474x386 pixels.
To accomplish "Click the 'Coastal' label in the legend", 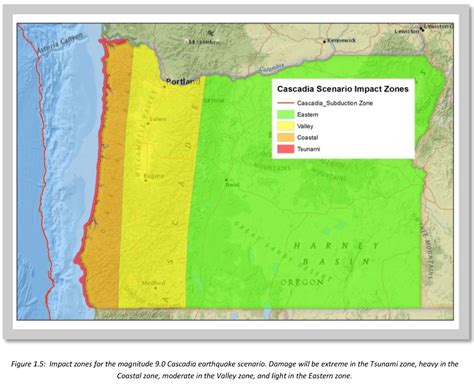I will (307, 137).
